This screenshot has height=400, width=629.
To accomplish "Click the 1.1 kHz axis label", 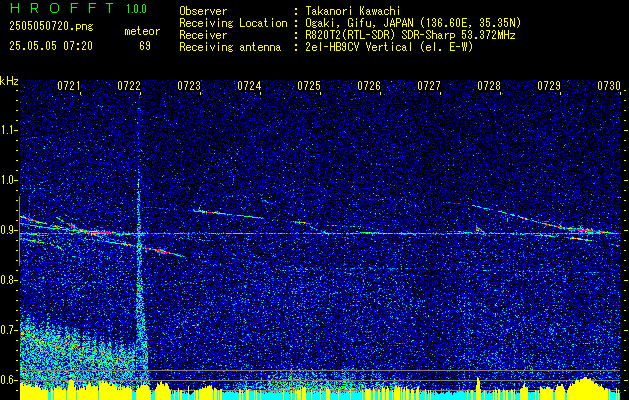I will pos(8,130).
